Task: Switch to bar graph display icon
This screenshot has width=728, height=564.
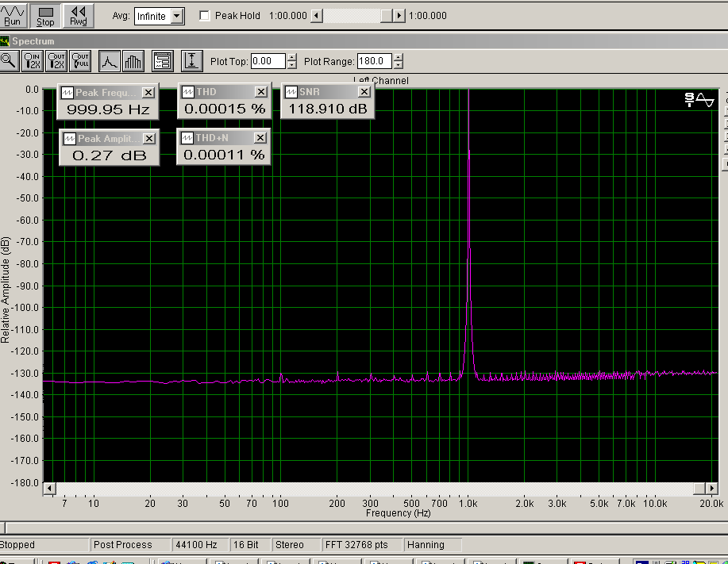Action: pos(133,60)
